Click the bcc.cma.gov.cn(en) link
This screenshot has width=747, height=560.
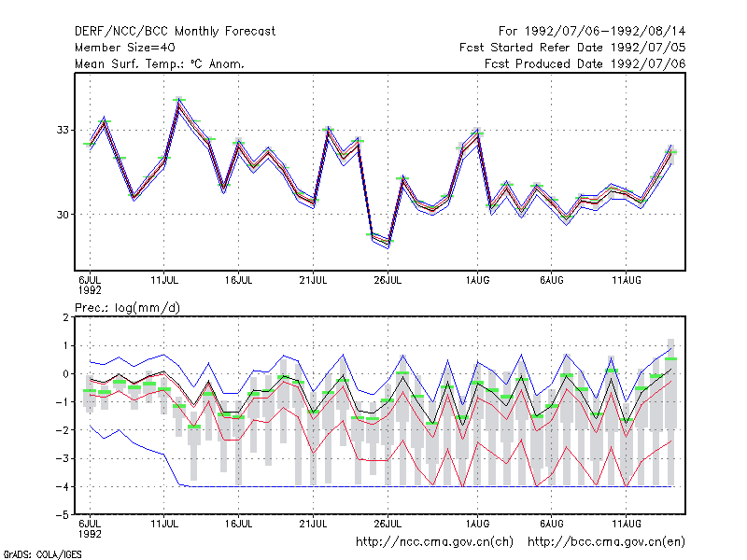click(606, 542)
